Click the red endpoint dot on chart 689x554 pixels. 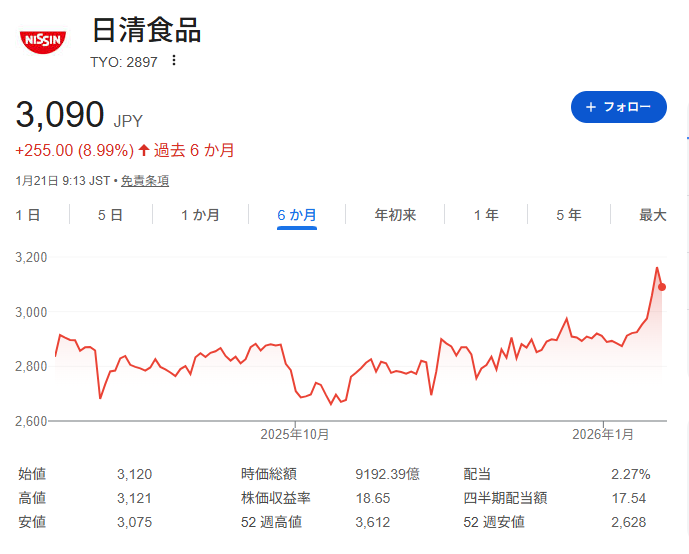tap(662, 287)
